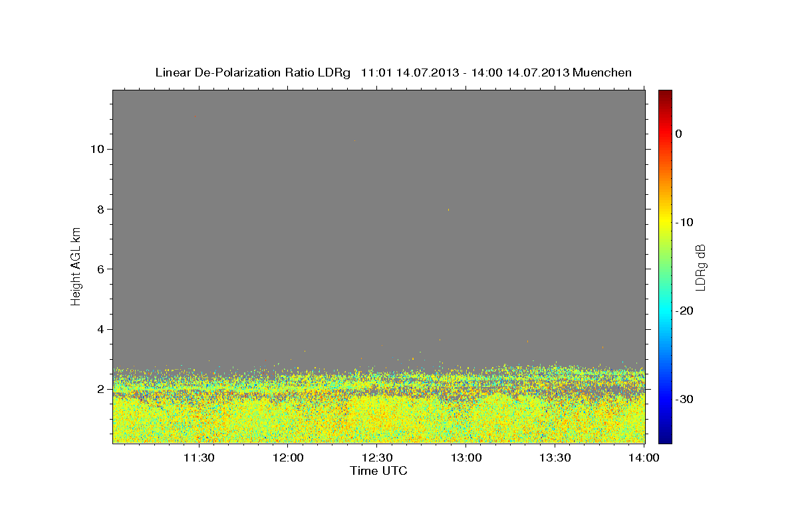Click the colorbar value -30
This screenshot has width=798, height=532.
click(x=684, y=399)
